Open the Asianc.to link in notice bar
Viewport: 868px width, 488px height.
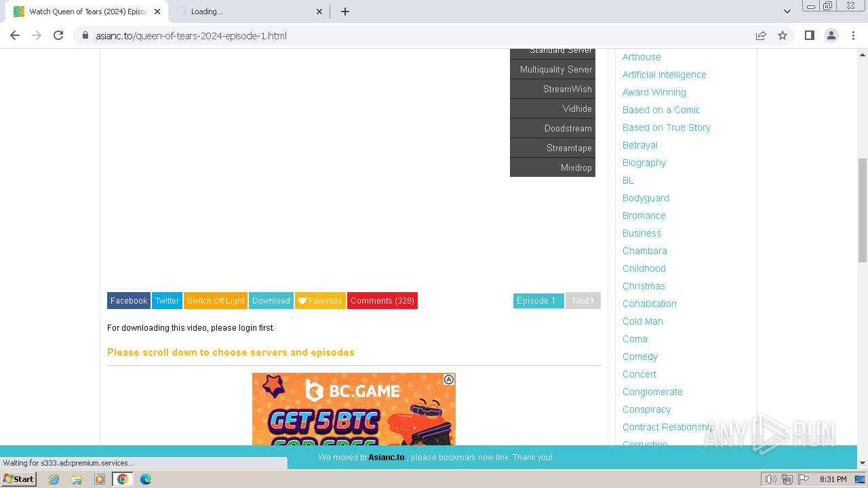(x=387, y=457)
